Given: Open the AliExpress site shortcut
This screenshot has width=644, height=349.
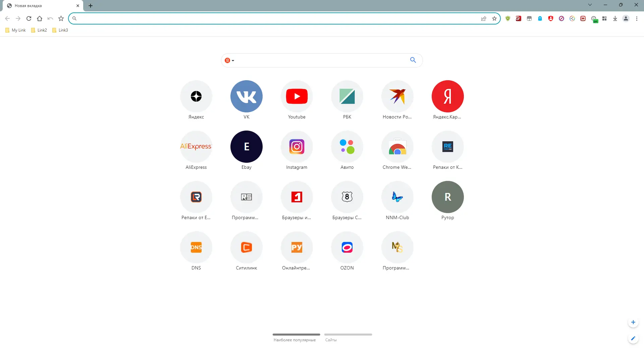Looking at the screenshot, I should point(196,147).
